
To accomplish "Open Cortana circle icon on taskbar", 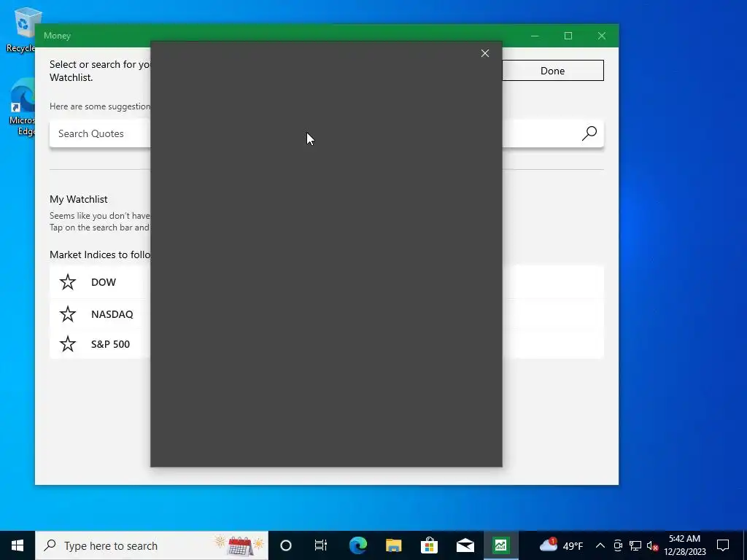I will [x=286, y=545].
